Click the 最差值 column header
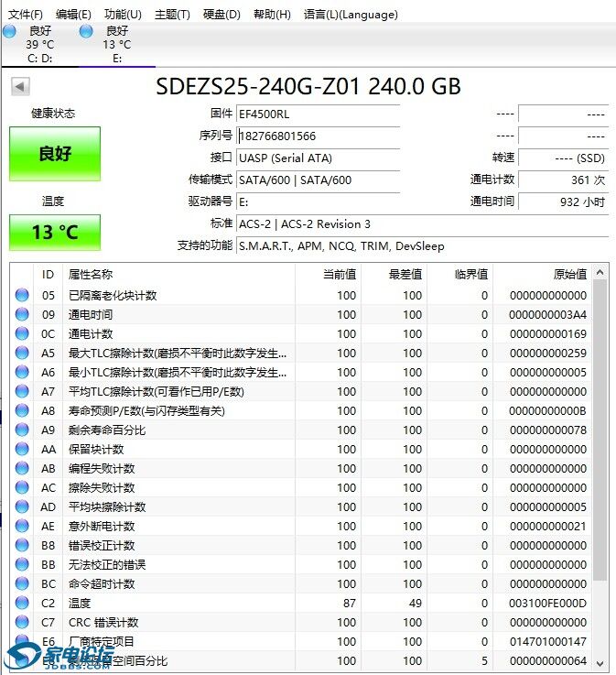Image resolution: width=616 pixels, height=675 pixels. pyautogui.click(x=394, y=274)
